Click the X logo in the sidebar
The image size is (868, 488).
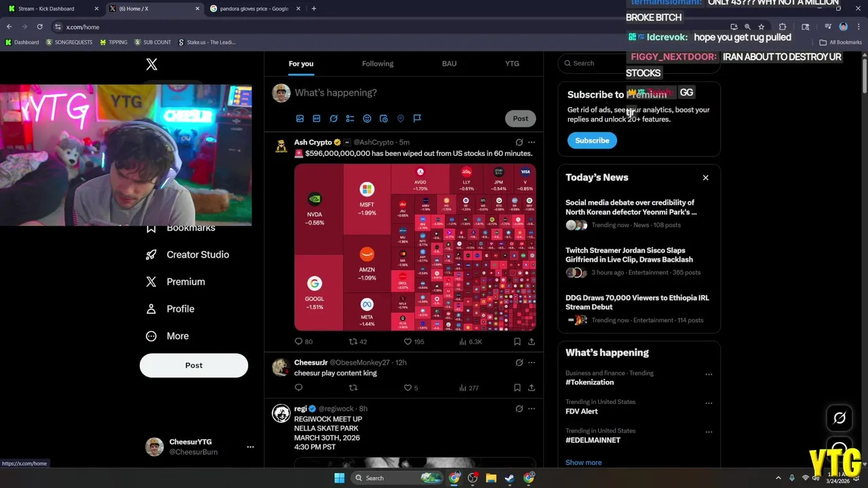coord(152,64)
